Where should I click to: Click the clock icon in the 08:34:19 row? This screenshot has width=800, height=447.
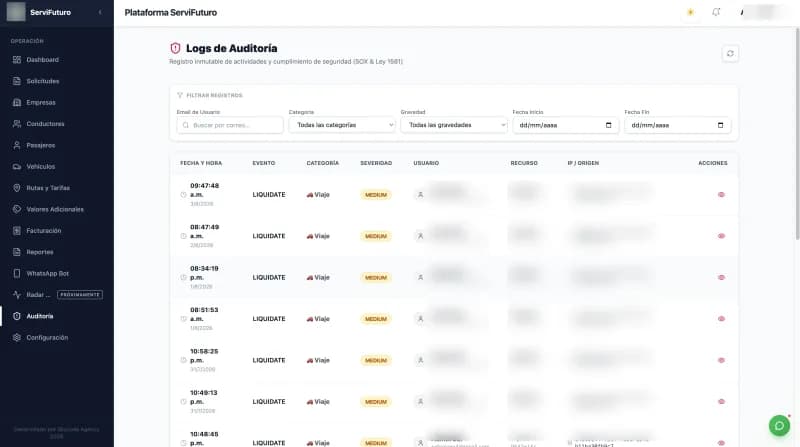183,278
